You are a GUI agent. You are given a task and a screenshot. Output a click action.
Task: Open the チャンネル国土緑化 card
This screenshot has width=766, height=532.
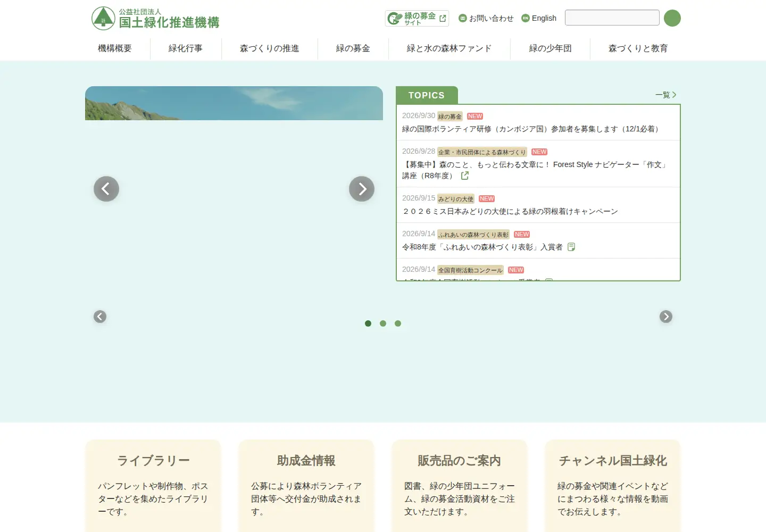pyautogui.click(x=613, y=486)
